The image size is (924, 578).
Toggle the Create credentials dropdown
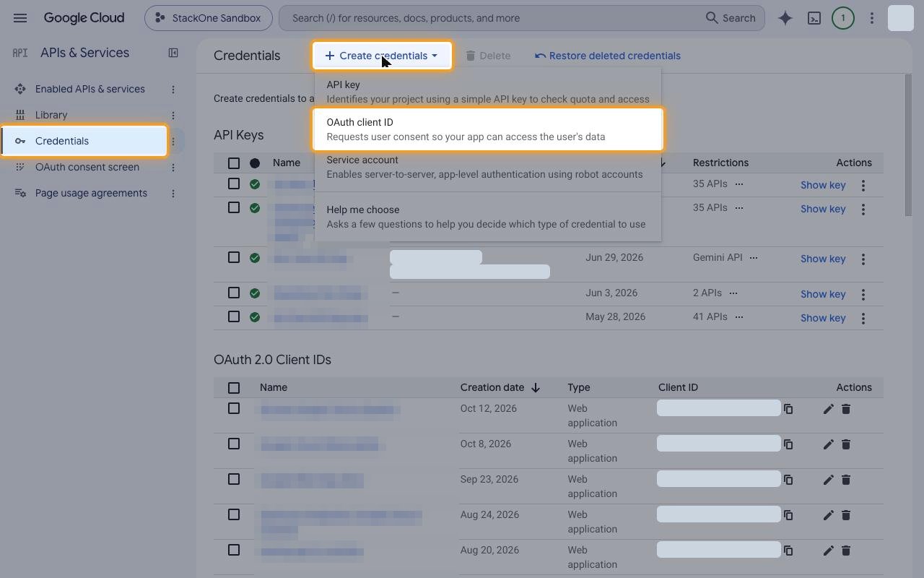382,56
